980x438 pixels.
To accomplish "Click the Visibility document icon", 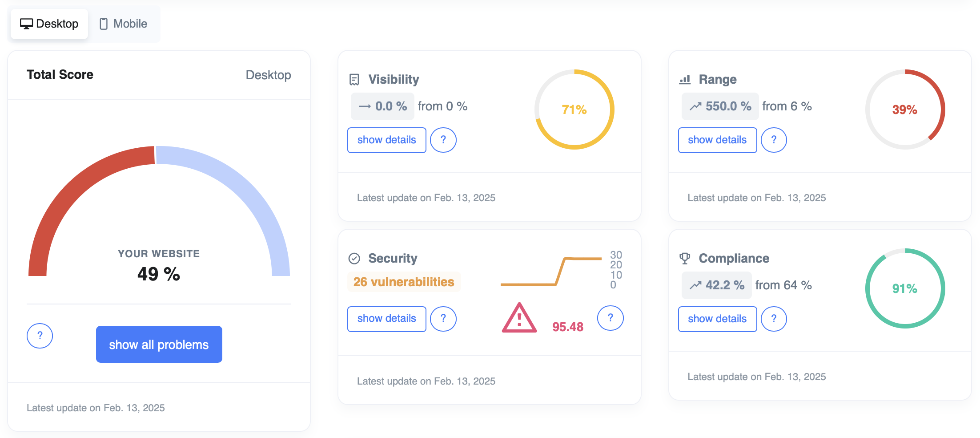I will tap(354, 80).
